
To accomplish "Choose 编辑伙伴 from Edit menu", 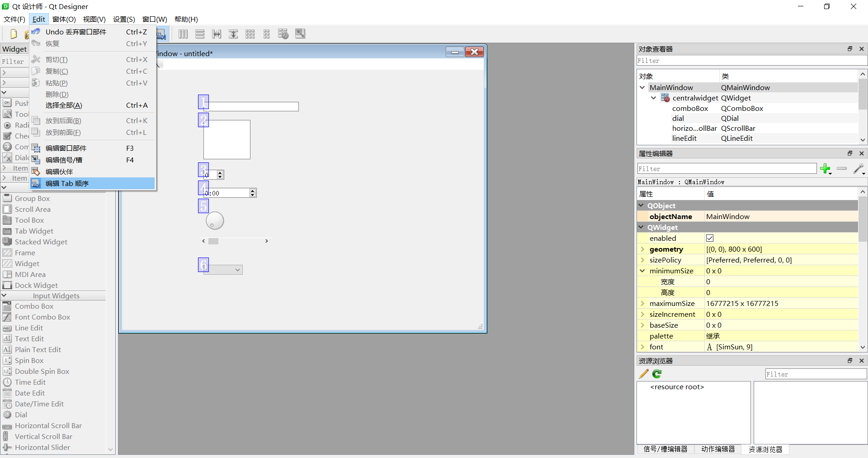I will point(93,172).
